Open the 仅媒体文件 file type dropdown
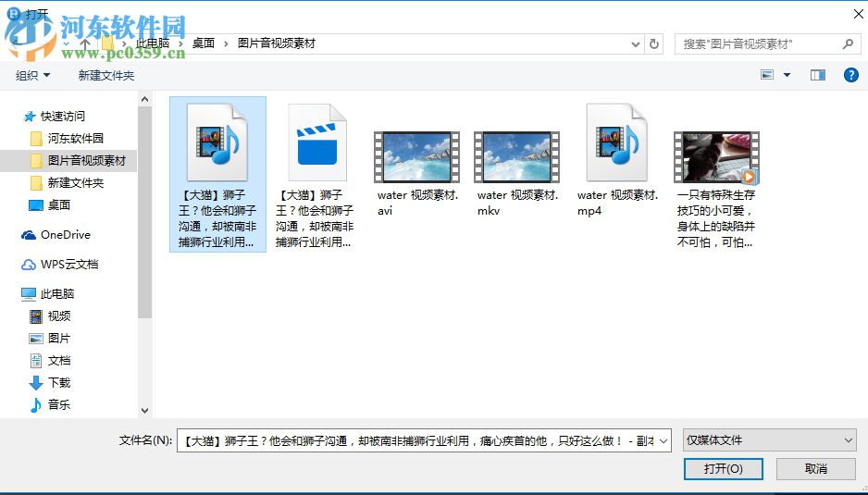The height and width of the screenshot is (495, 868). [x=770, y=440]
